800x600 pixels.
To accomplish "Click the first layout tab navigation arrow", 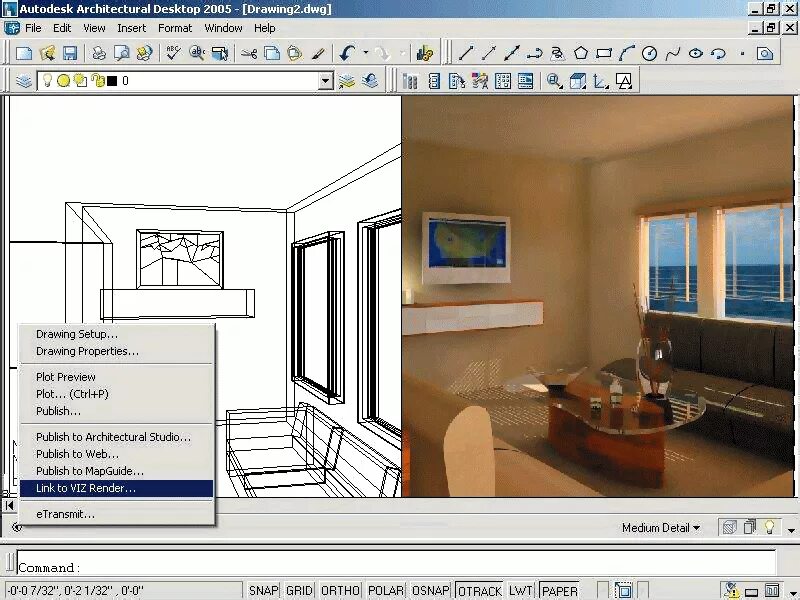I will point(9,505).
